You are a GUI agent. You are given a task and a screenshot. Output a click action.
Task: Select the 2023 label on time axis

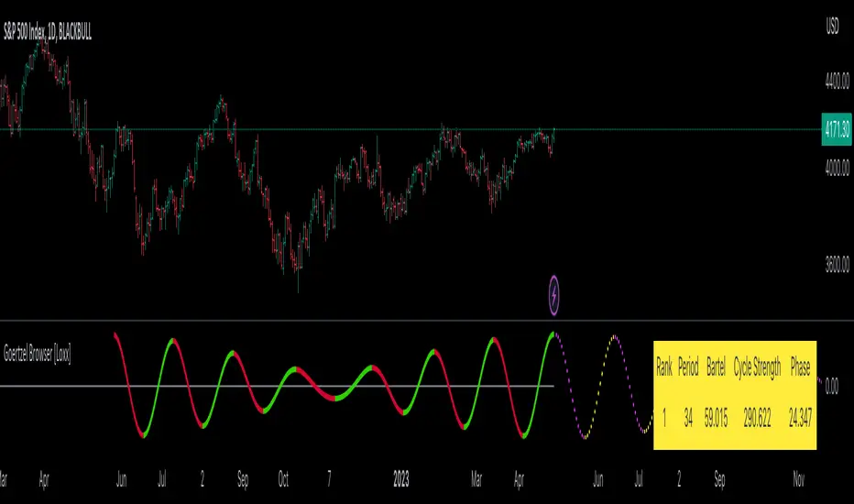400,479
